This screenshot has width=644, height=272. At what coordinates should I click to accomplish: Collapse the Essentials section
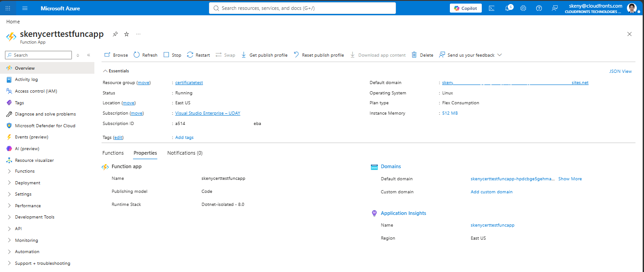(116, 71)
